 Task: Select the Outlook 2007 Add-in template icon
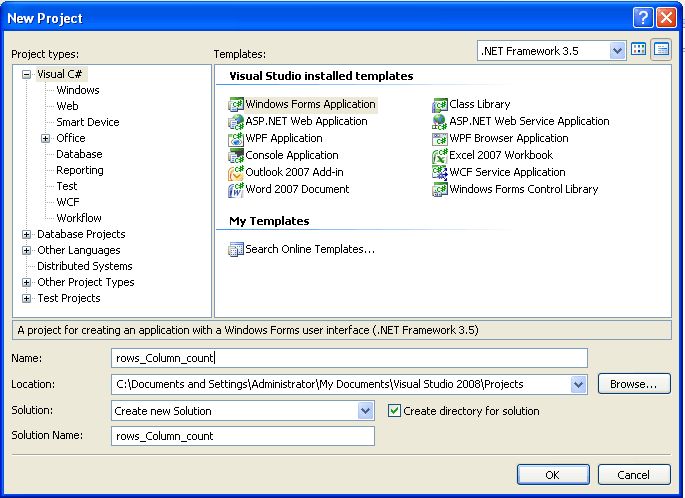236,173
